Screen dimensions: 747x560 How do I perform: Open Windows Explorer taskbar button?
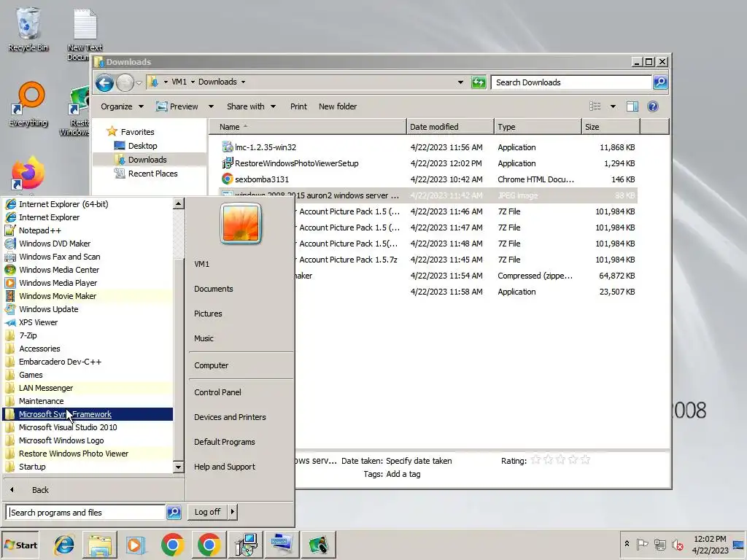(100, 545)
